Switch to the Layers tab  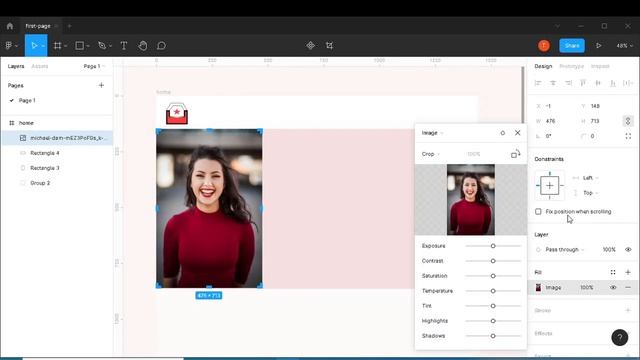click(16, 66)
